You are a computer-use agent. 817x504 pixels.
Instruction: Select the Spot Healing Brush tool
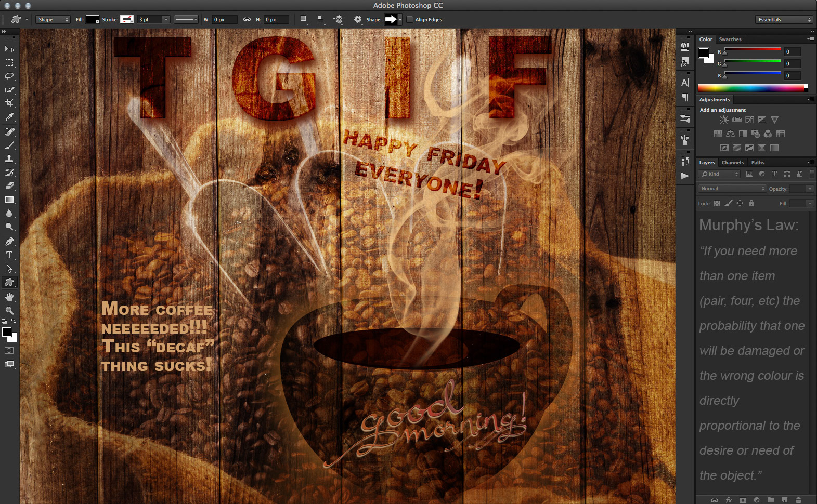point(9,132)
